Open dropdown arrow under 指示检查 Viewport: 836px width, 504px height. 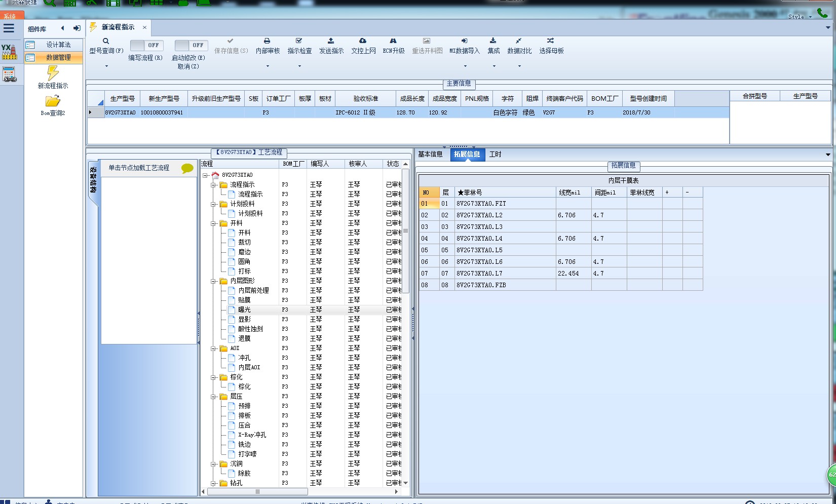coord(299,66)
